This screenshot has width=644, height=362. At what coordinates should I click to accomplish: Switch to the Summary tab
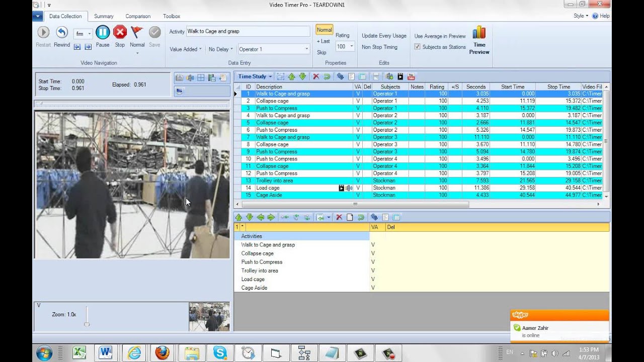click(x=104, y=16)
